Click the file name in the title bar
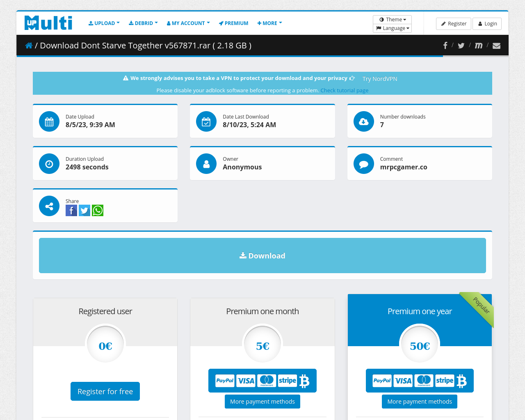Viewport: 525px width, 420px height. [146, 46]
